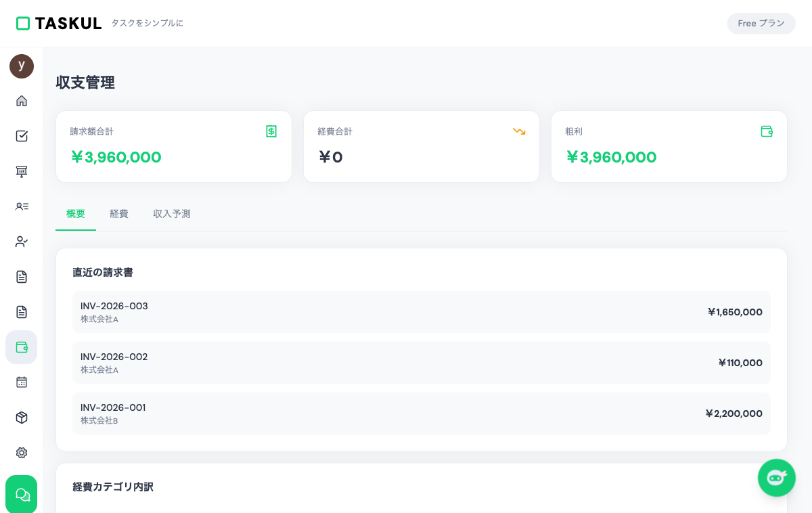
Task: Open the home icon in sidebar
Action: tap(22, 101)
